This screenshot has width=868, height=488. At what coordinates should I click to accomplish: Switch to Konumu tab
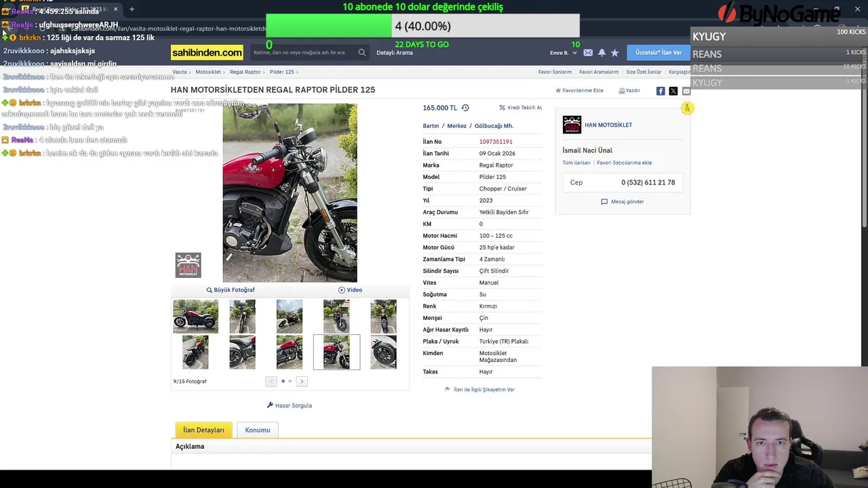click(258, 430)
